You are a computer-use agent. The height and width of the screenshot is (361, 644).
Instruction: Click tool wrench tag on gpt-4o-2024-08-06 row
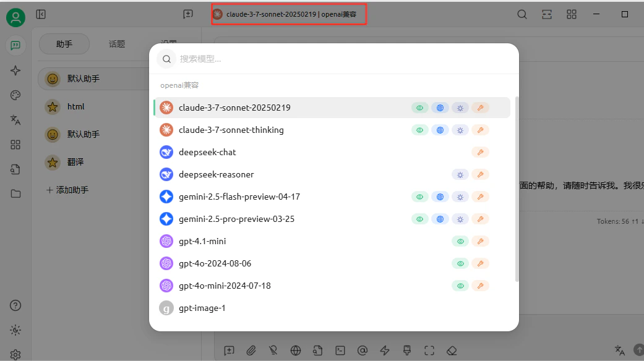point(480,263)
